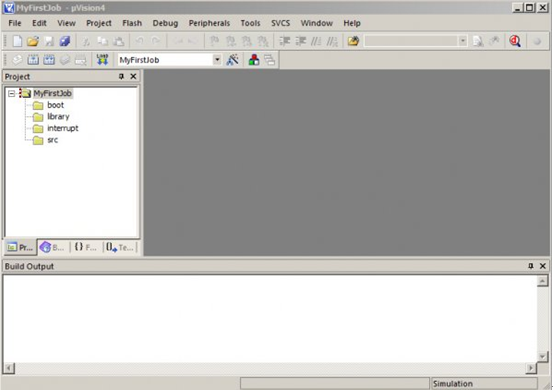Click the Rebuild all target files icon
This screenshot has height=390, width=553.
point(49,60)
